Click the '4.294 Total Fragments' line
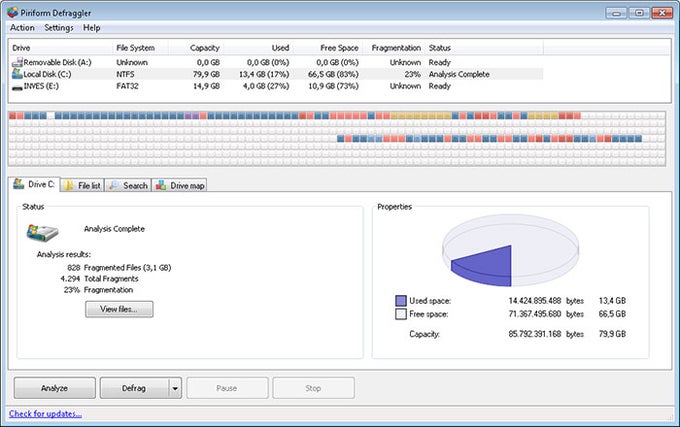 [99, 278]
